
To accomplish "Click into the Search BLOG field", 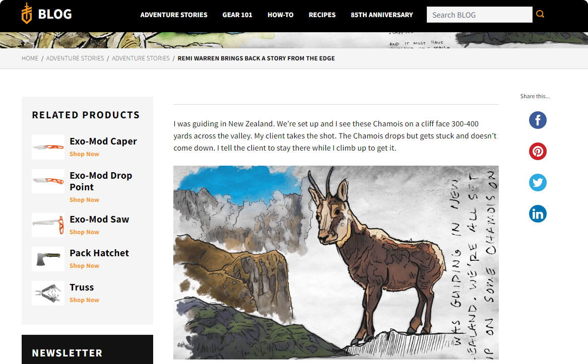I will [479, 15].
